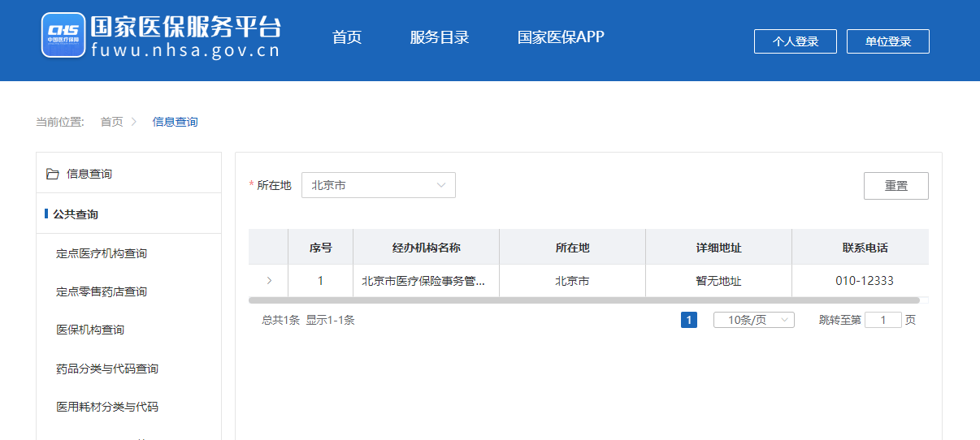
Task: Select 医保机构查询 in the sidebar
Action: click(90, 330)
